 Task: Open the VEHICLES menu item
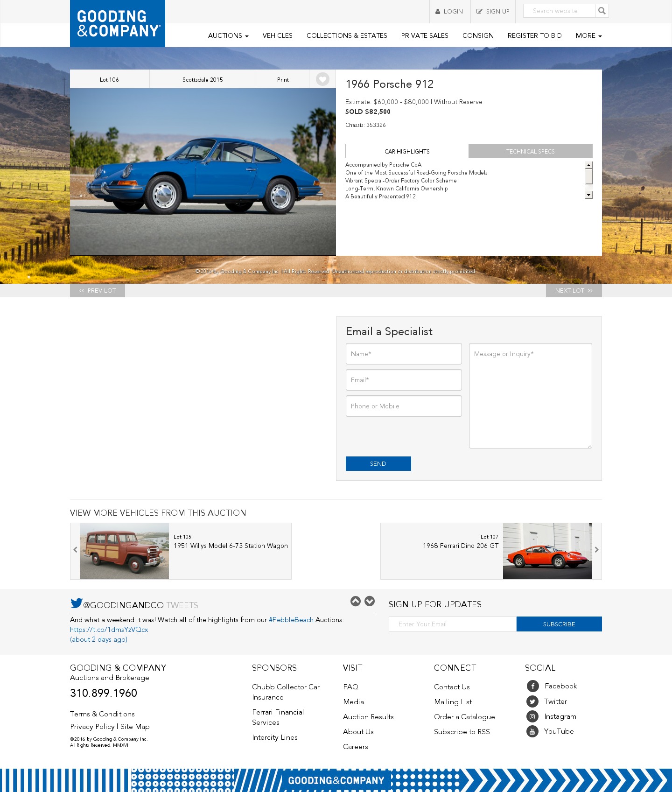point(277,35)
